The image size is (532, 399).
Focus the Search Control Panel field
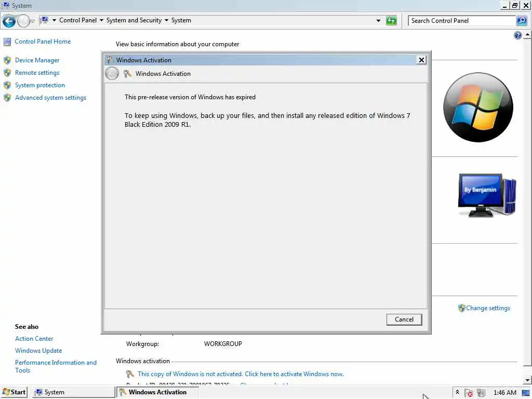462,21
